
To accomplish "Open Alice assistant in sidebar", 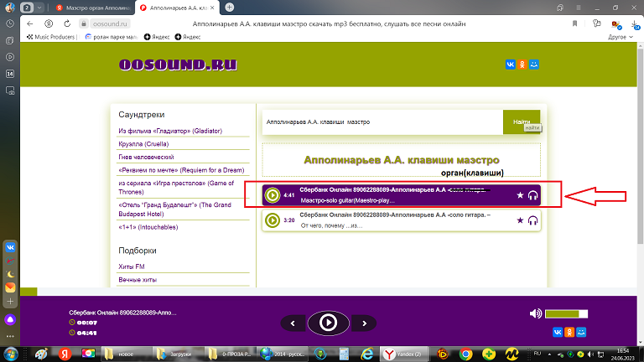I will (x=10, y=320).
